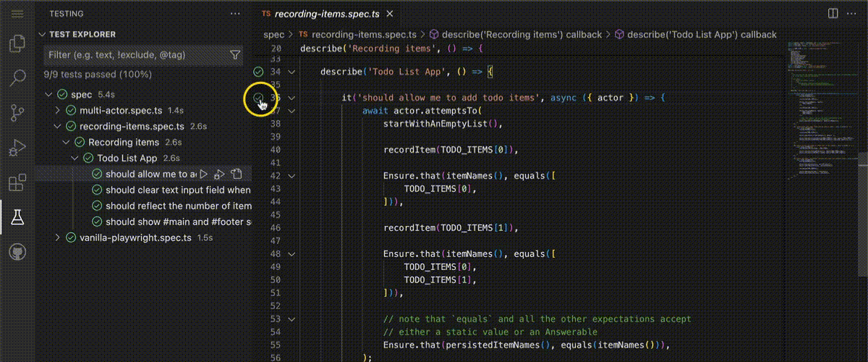868x362 pixels.
Task: Click the passed test gutter icon at line 36
Action: (258, 97)
